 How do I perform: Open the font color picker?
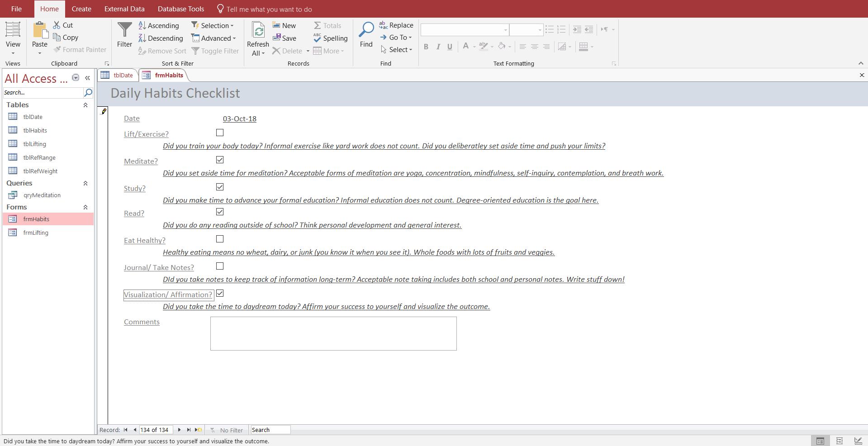(x=474, y=47)
